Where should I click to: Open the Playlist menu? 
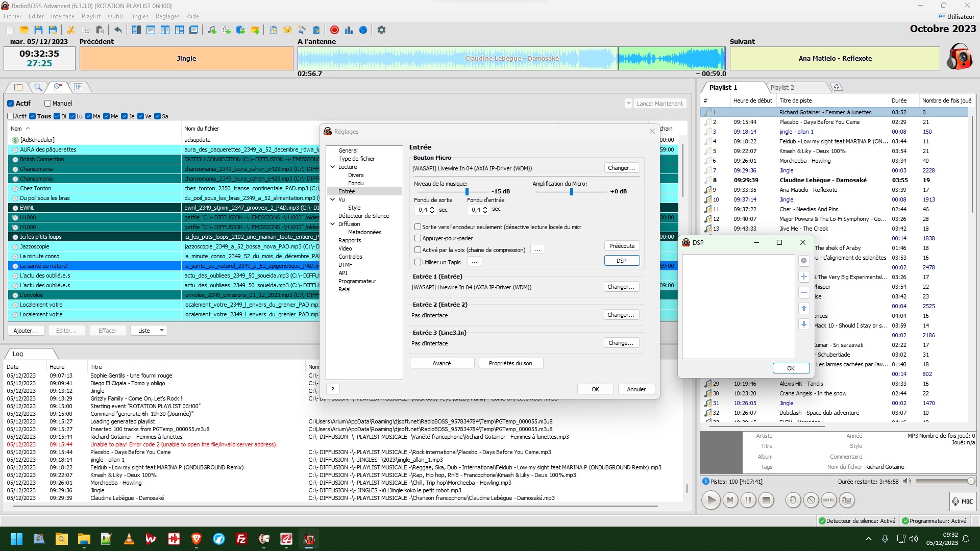point(91,16)
